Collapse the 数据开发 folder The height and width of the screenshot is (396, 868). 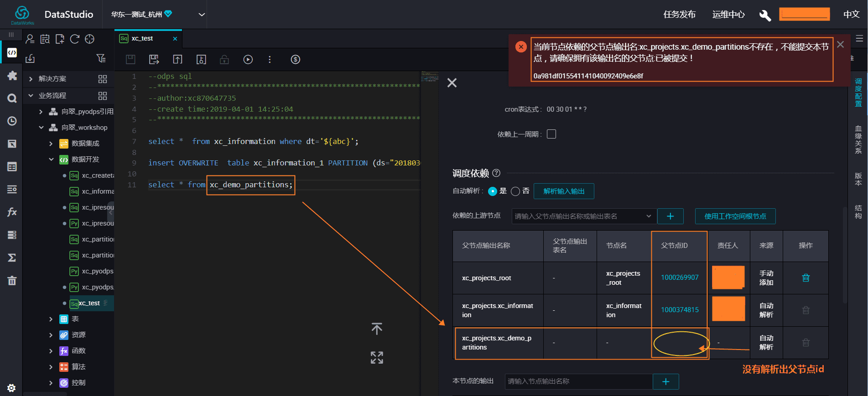click(x=51, y=159)
